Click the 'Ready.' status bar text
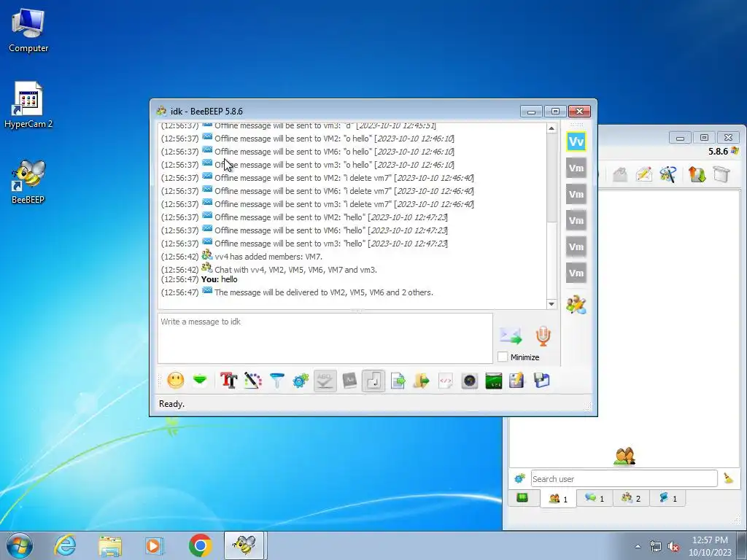This screenshot has width=747, height=560. pos(171,404)
